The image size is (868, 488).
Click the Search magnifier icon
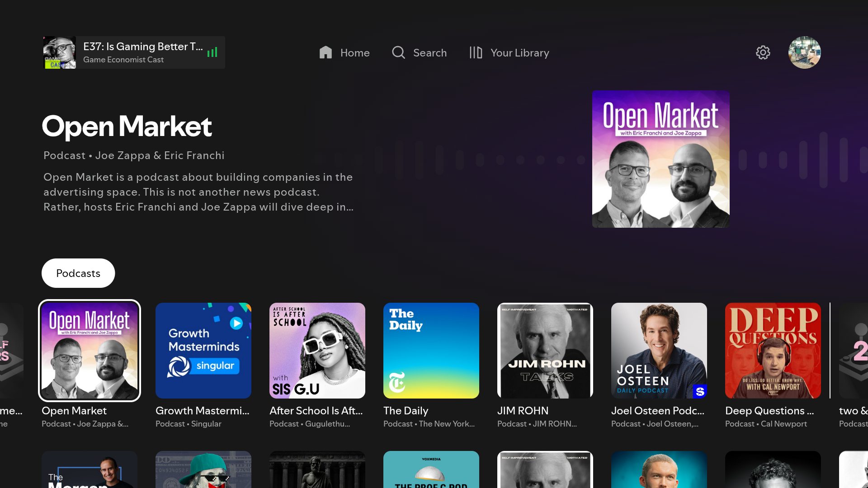click(x=398, y=52)
